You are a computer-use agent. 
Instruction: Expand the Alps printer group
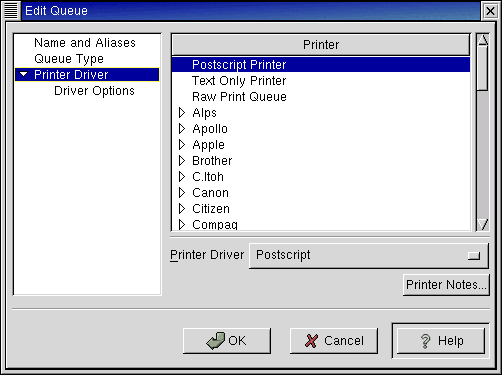182,113
